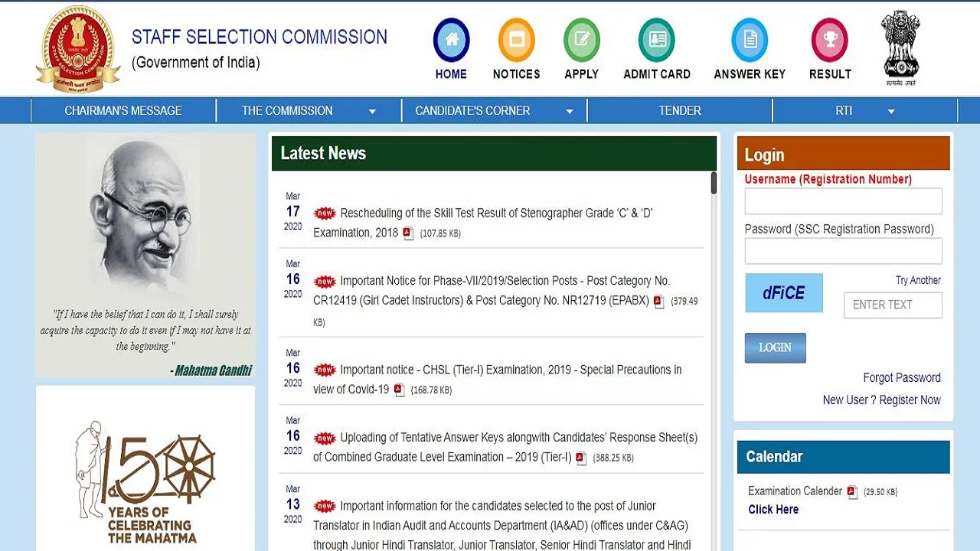Viewport: 980px width, 551px height.
Task: Click New User ? Register Now link
Action: tap(882, 399)
